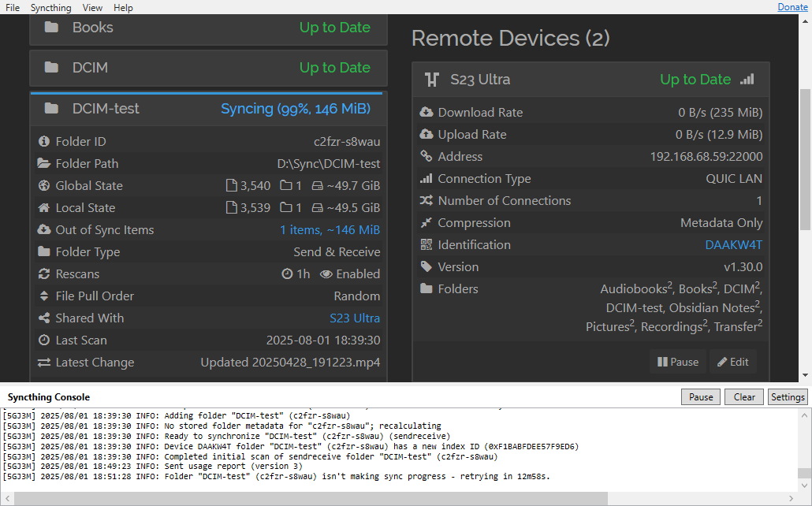This screenshot has width=812, height=506.
Task: Click the Local State home icon
Action: 44,208
